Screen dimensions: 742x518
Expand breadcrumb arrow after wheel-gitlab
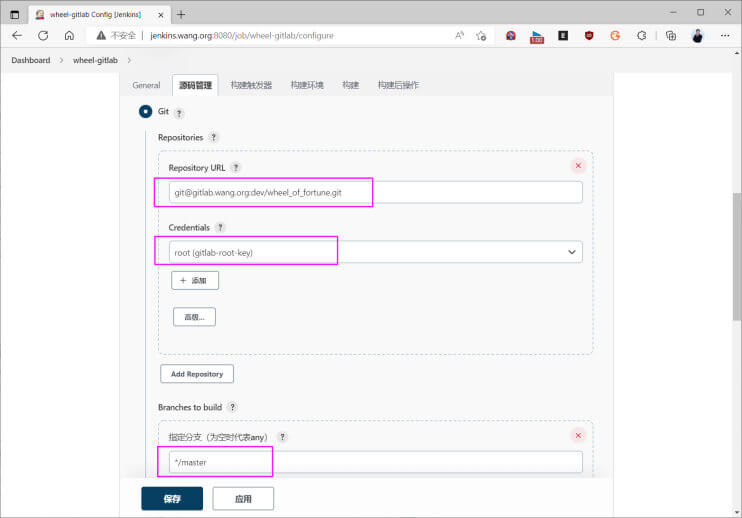point(129,61)
